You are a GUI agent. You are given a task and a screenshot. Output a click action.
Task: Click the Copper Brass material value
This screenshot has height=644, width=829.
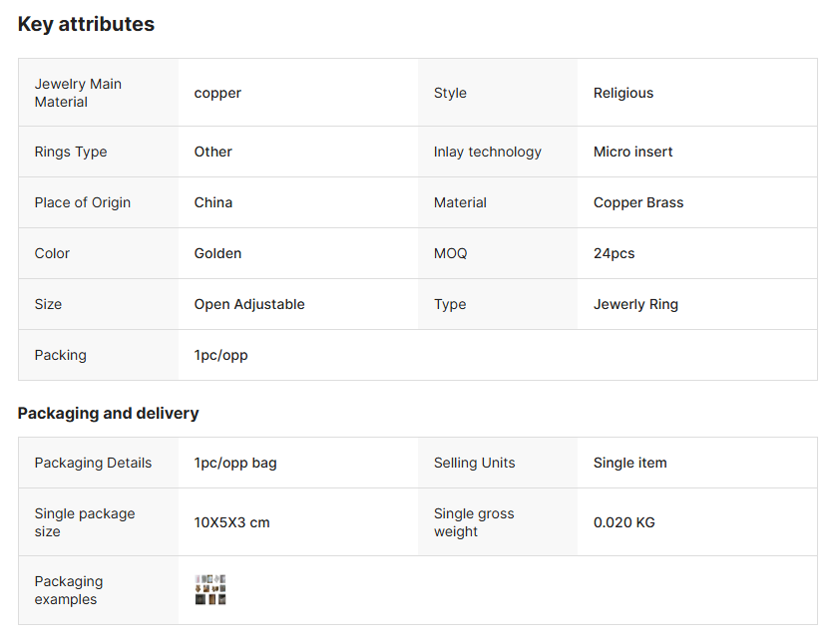[x=638, y=202]
